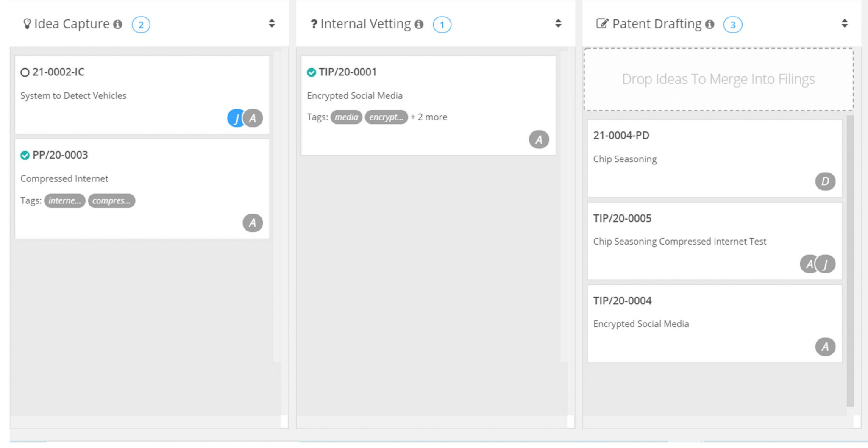Viewport: 868px width, 448px height.
Task: Open the sort arrows for Idea Capture column
Action: pyautogui.click(x=271, y=24)
